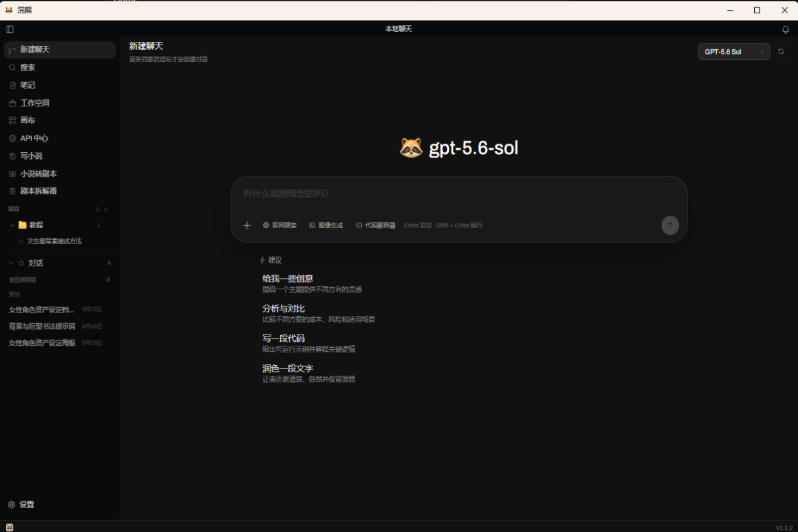The image size is (798, 532).
Task: Toggle 代码解释器 code interpreter
Action: tap(376, 225)
